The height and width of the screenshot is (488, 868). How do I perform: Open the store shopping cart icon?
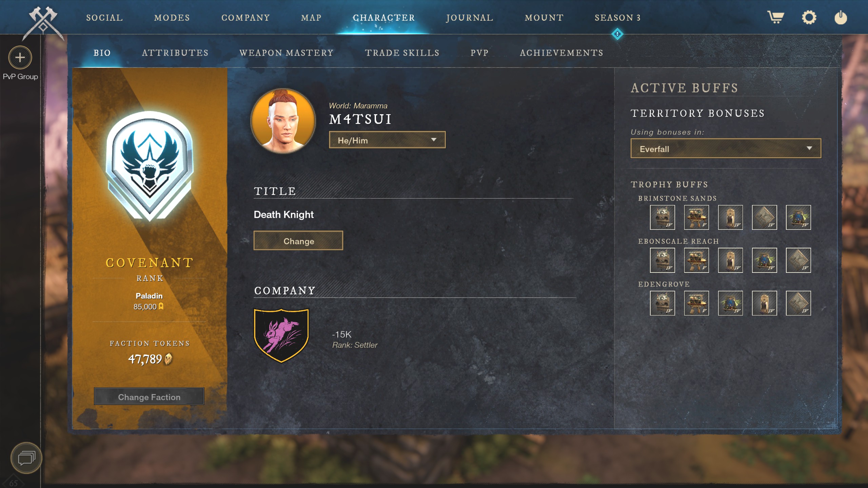[775, 17]
